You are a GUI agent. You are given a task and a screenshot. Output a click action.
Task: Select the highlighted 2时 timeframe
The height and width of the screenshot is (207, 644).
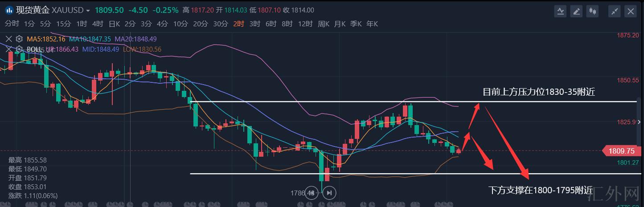(x=238, y=24)
